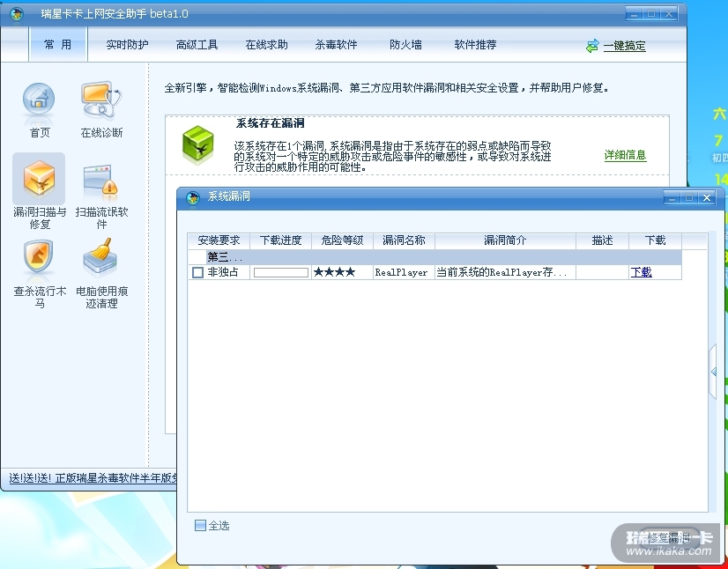This screenshot has height=569, width=728.
Task: Select 漏洞扫描与修复 cube icon
Action: tap(39, 178)
